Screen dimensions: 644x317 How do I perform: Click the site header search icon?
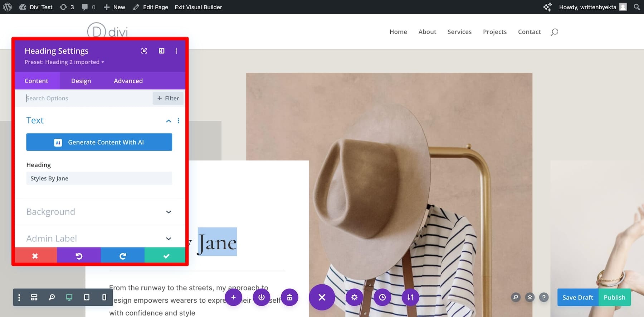(x=554, y=32)
